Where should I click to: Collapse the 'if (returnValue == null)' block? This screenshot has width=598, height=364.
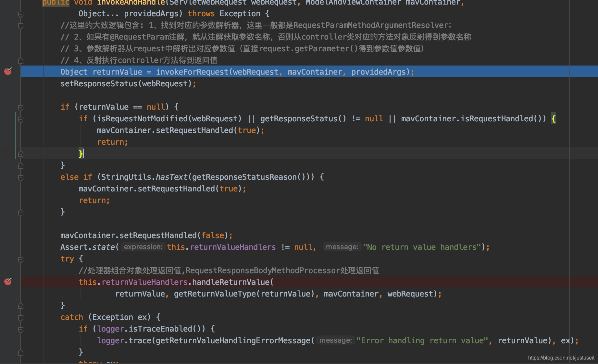pyautogui.click(x=21, y=107)
